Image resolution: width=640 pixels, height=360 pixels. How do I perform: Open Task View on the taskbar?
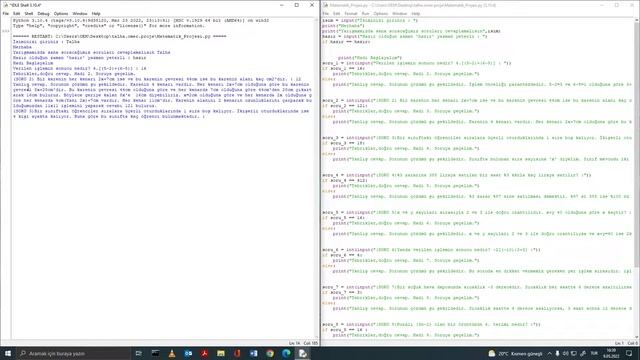[138, 353]
